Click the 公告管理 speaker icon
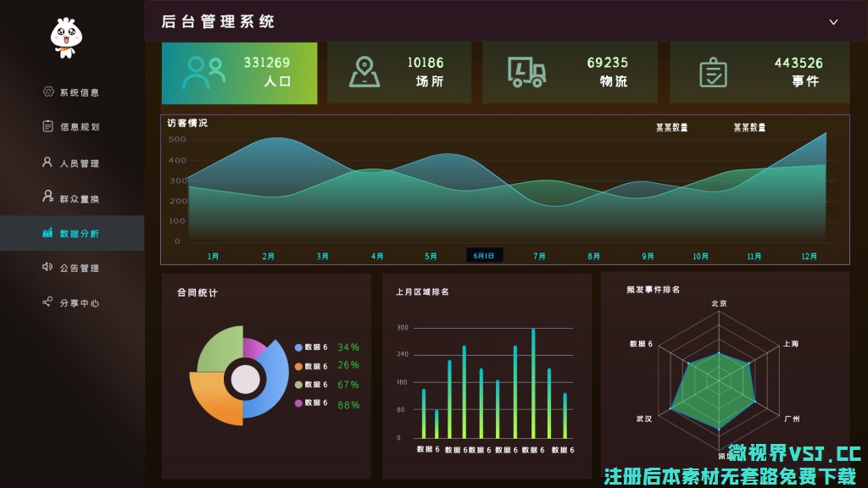 [x=48, y=267]
